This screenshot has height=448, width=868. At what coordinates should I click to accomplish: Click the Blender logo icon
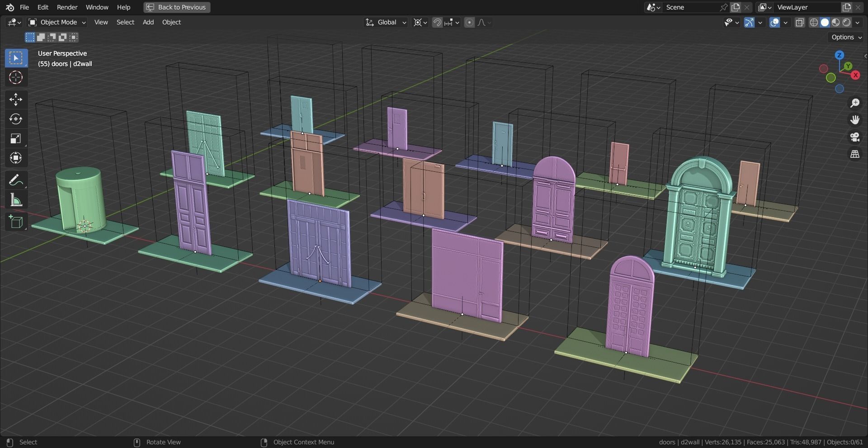[x=10, y=7]
